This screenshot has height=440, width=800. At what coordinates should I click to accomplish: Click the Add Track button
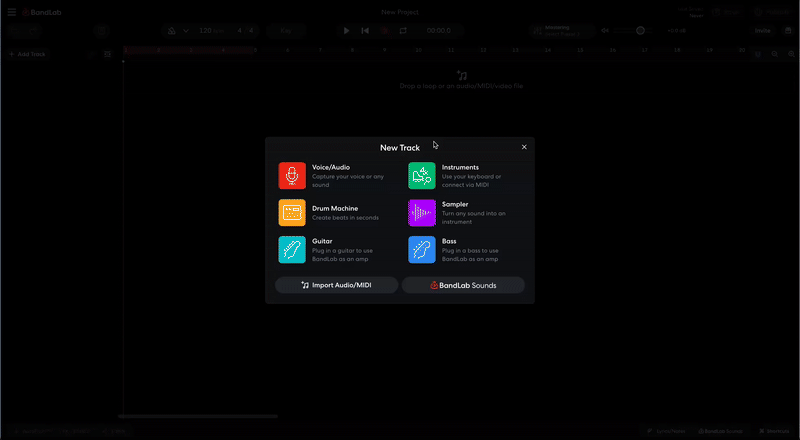click(27, 54)
